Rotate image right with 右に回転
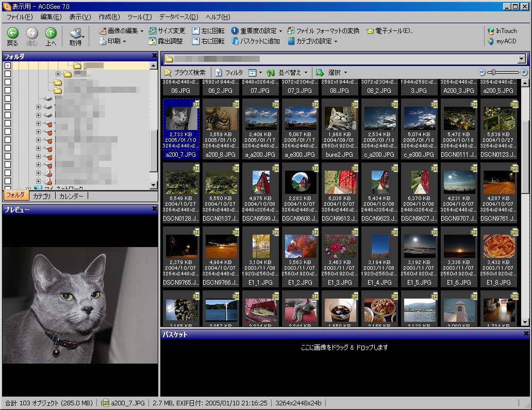The image size is (532, 410). coord(208,41)
